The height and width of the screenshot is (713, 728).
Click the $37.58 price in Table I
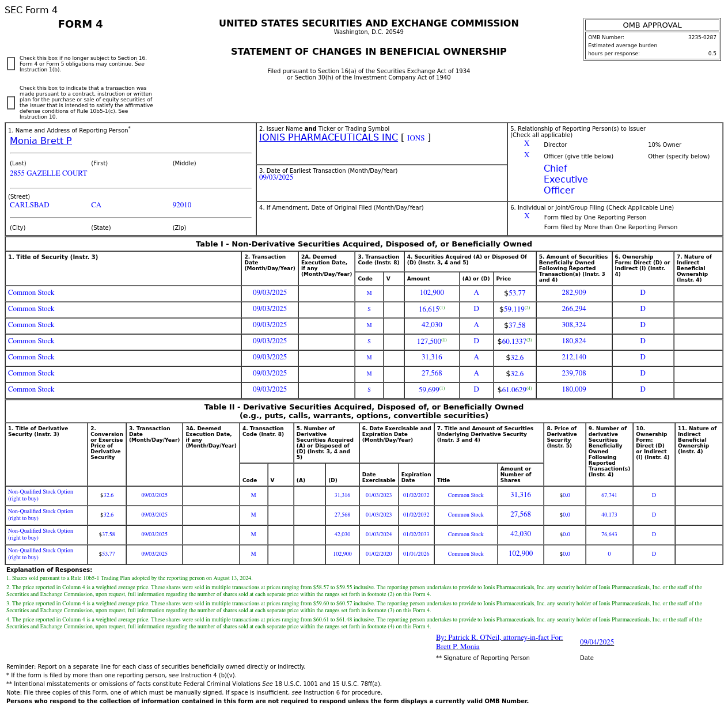click(515, 325)
